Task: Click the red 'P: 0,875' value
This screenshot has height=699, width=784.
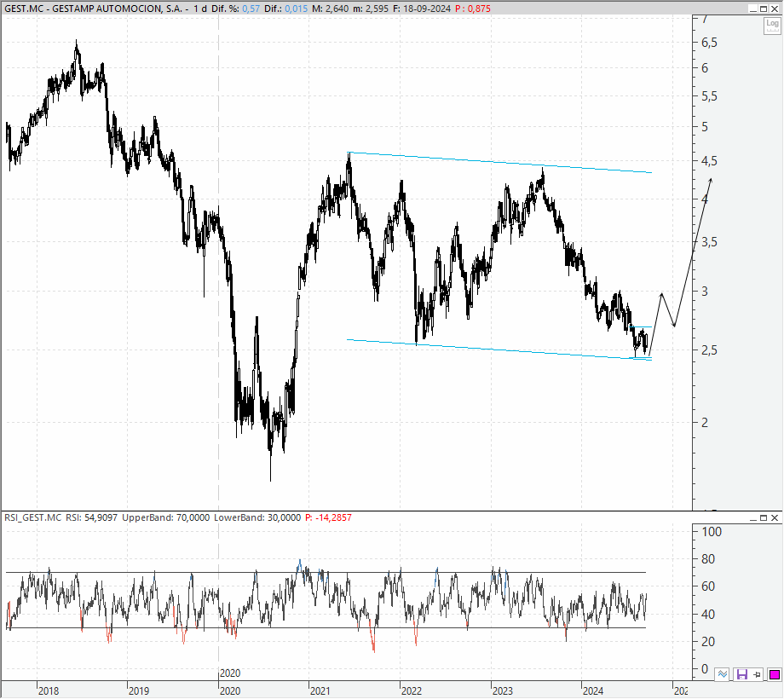Action: 472,9
